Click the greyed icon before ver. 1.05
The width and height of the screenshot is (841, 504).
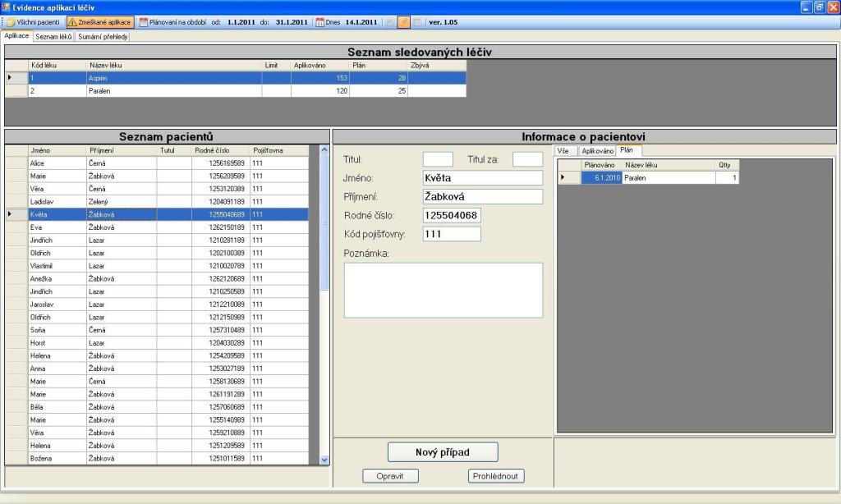417,22
